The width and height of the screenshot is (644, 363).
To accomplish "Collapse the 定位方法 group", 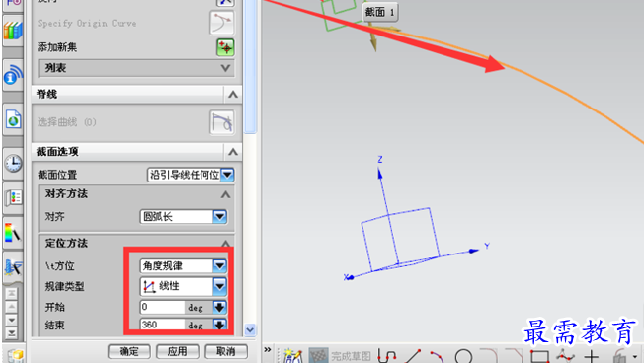I will click(225, 244).
